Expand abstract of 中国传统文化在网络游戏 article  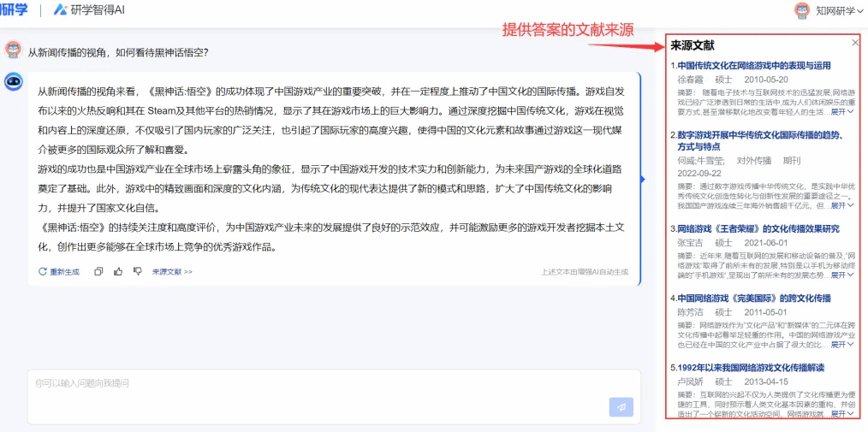(x=842, y=112)
